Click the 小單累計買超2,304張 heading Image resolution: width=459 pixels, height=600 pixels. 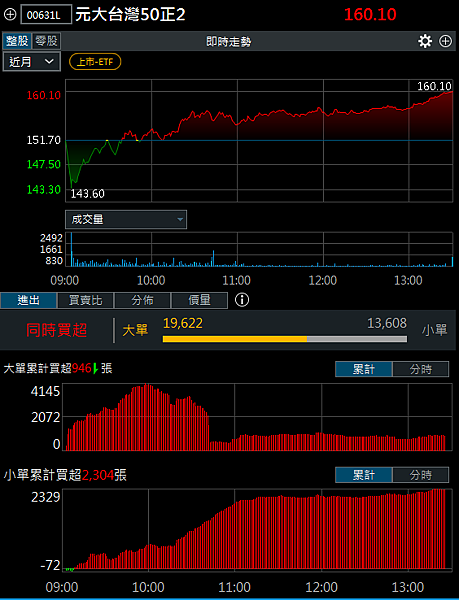coord(65,475)
